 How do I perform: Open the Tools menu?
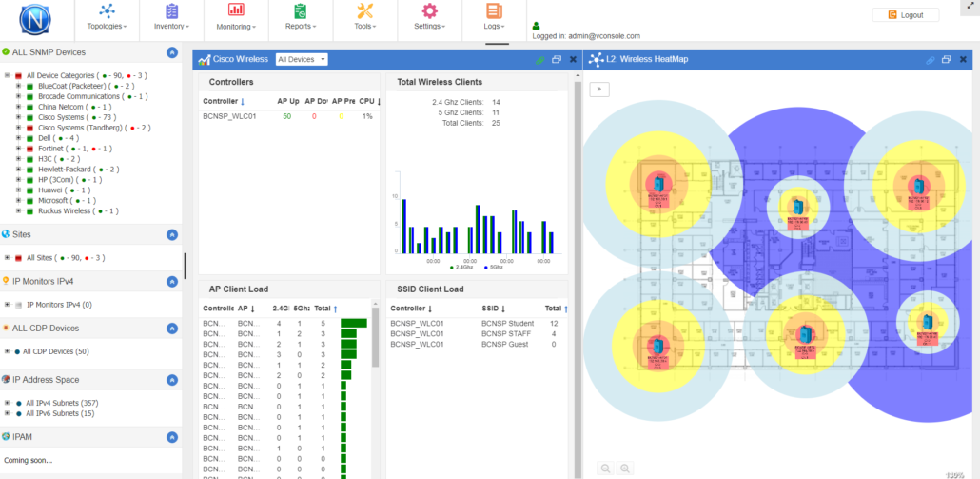(x=364, y=18)
